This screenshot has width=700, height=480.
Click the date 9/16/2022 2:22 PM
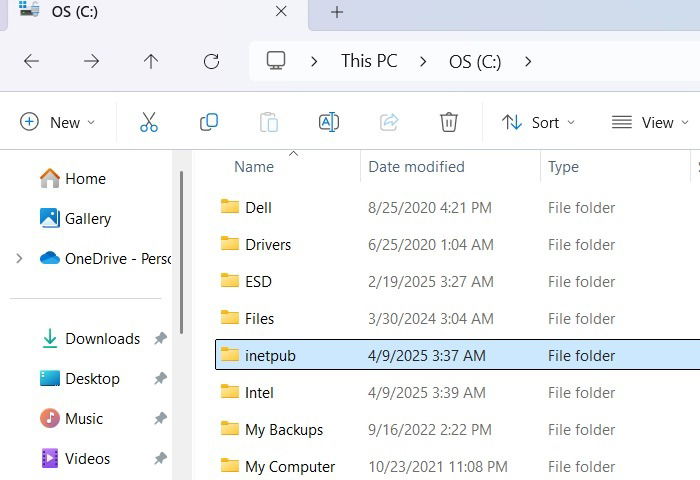point(430,430)
